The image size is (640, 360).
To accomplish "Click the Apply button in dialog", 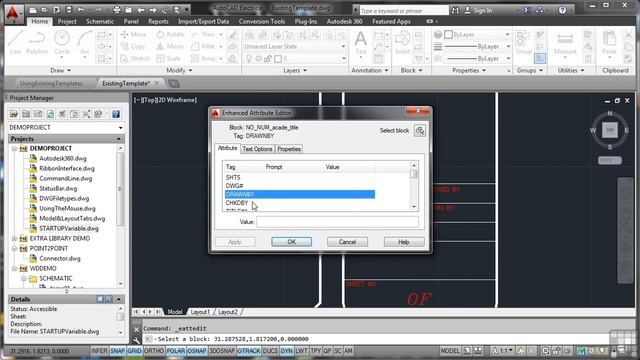I will pyautogui.click(x=235, y=242).
